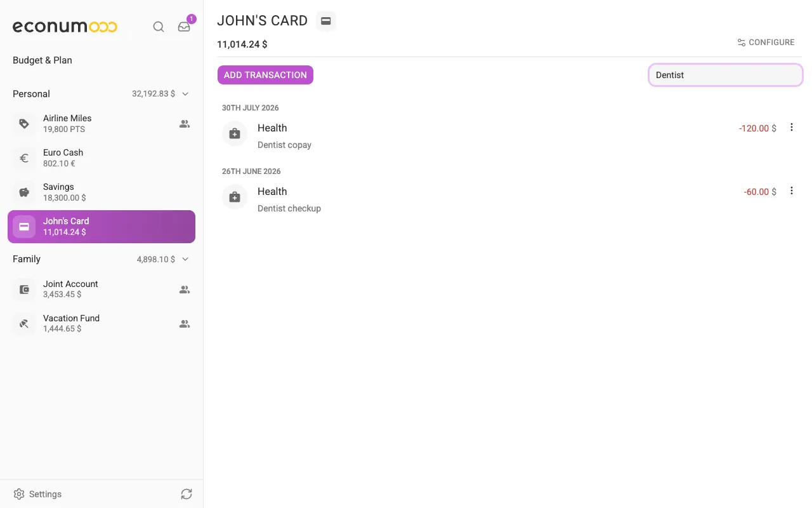Focus the transaction search field containing Dentist
Screen dimensions: 812x508
point(726,75)
